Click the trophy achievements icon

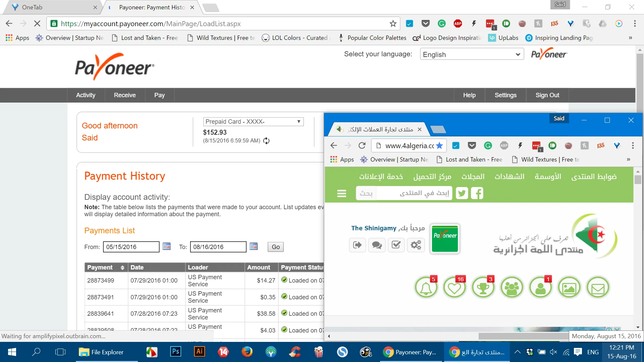tap(483, 288)
